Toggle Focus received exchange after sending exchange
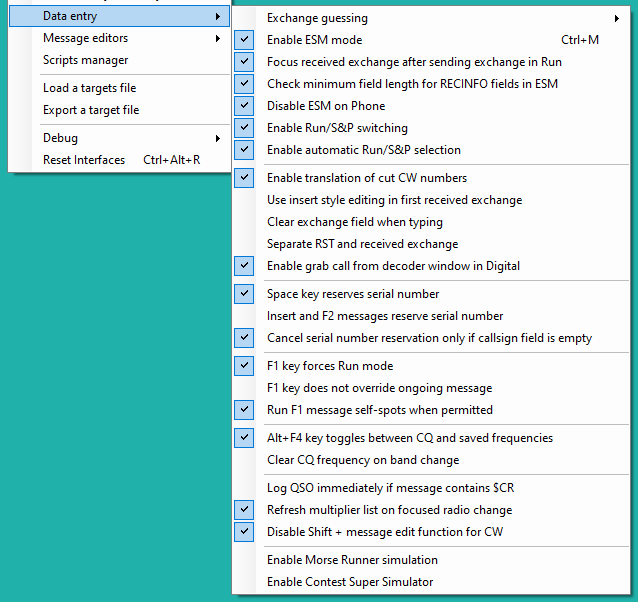The height and width of the screenshot is (602, 638). point(431,62)
